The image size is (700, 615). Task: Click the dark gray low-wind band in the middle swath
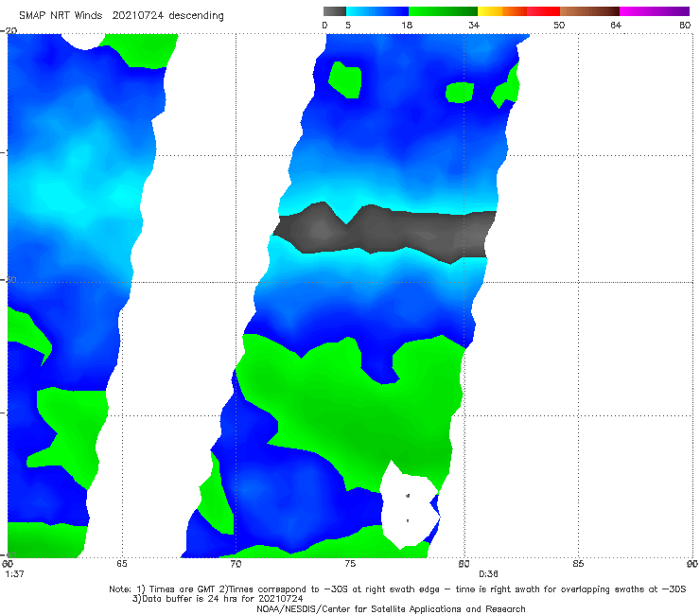(x=384, y=232)
